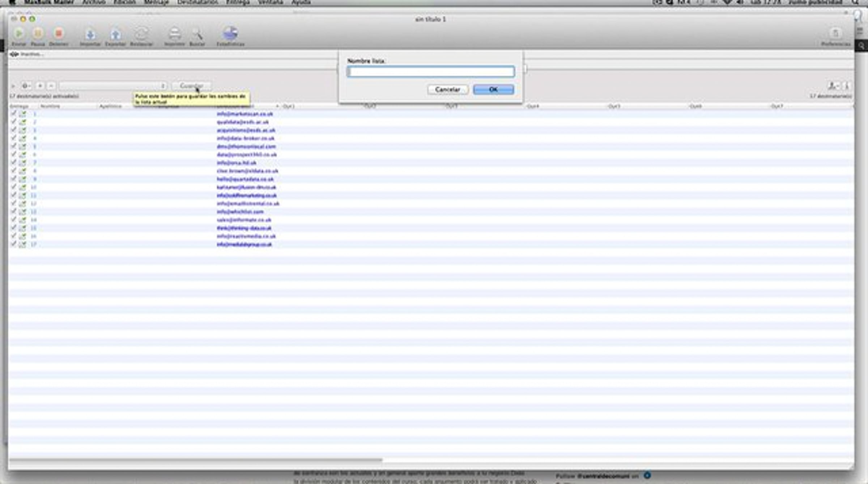This screenshot has height=484, width=868.
Task: Open the Estadísticas chart icon
Action: 230,34
